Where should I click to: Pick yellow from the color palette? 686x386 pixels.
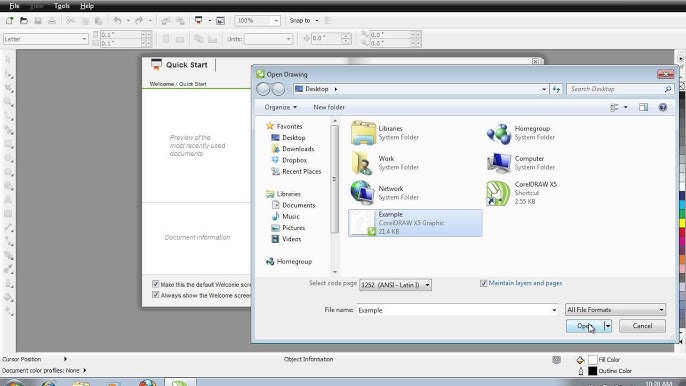682,223
